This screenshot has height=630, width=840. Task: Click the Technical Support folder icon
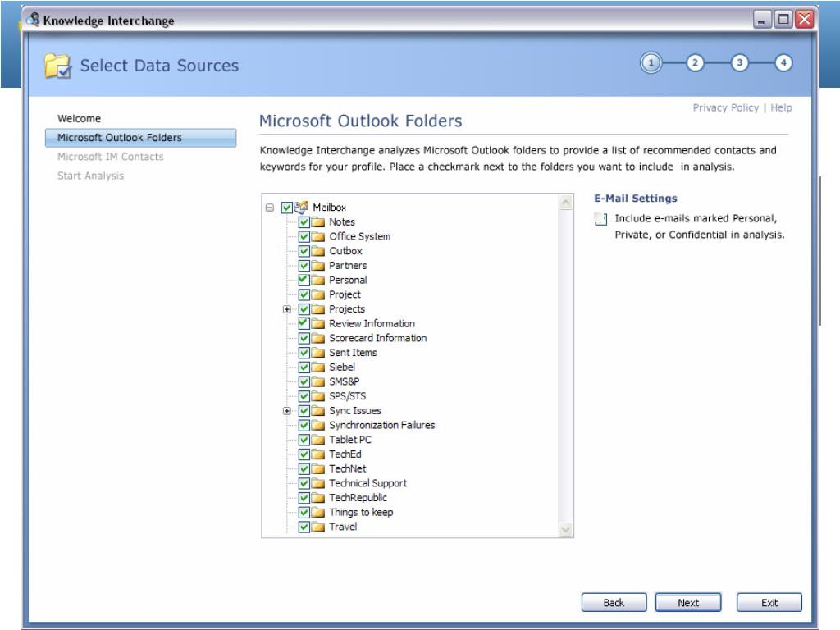pyautogui.click(x=318, y=483)
